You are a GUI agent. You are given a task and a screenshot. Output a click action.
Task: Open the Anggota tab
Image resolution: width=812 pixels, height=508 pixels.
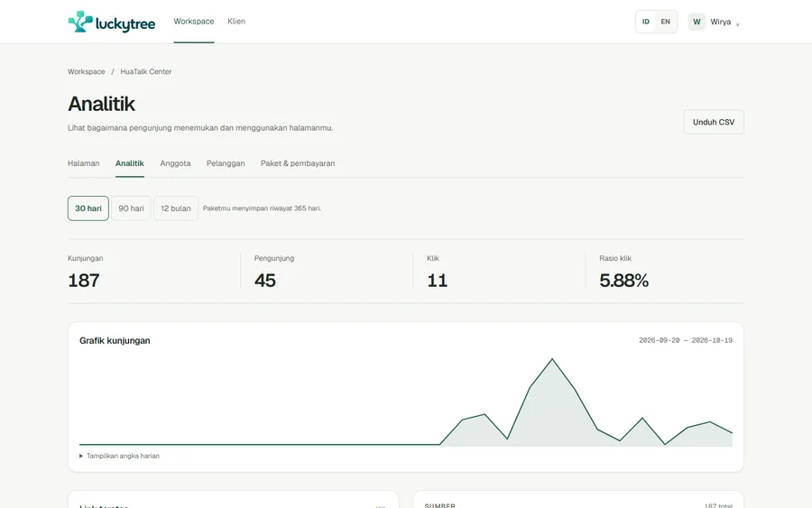click(x=175, y=163)
